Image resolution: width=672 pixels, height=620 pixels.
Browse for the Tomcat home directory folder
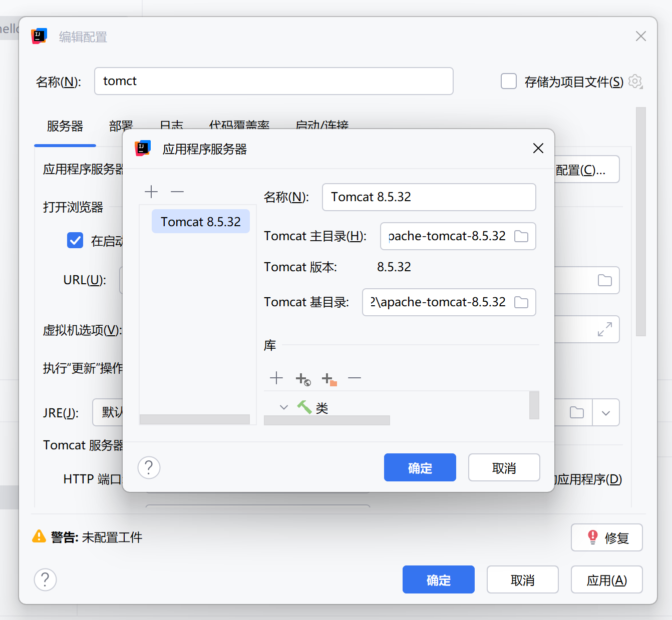[521, 236]
